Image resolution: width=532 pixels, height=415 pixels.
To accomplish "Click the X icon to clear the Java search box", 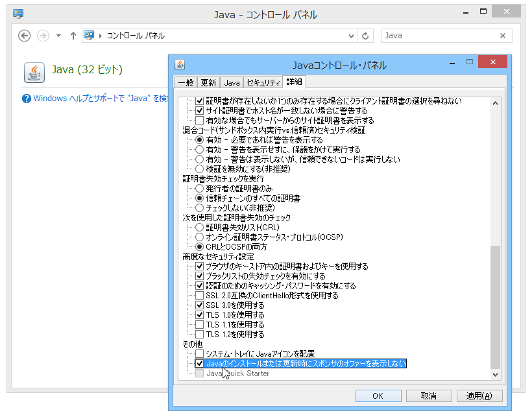I will click(x=503, y=36).
